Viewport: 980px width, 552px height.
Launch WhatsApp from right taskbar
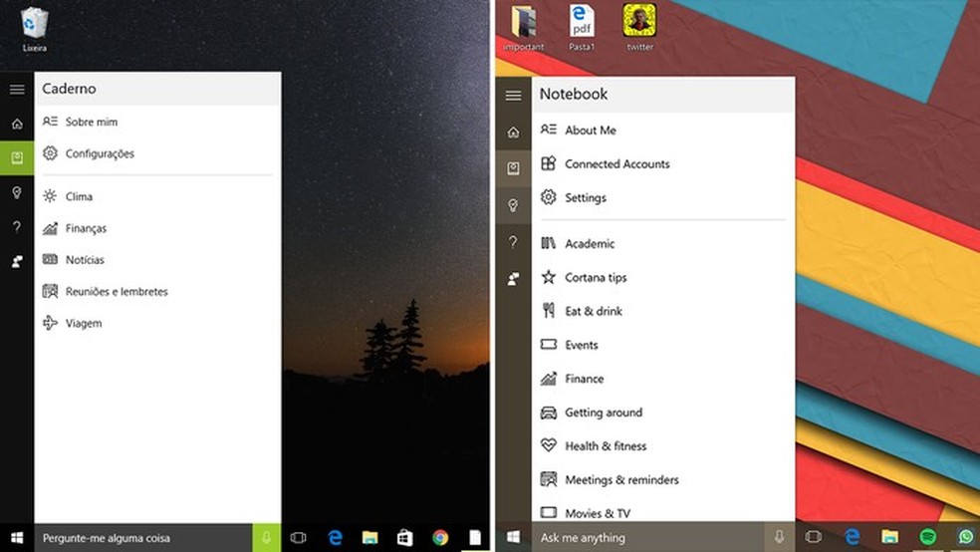pos(966,537)
